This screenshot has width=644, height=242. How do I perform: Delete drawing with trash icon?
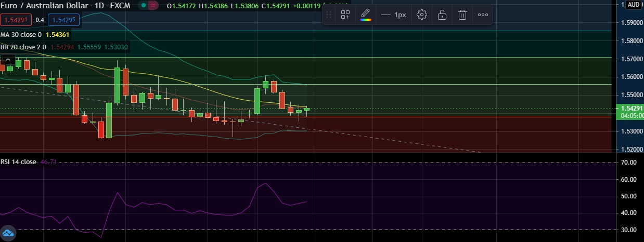tap(462, 15)
